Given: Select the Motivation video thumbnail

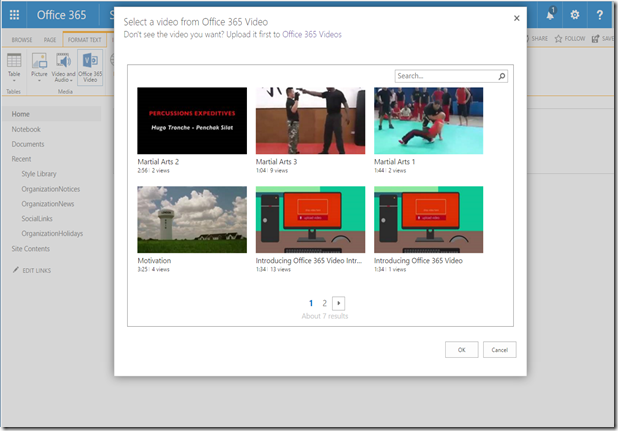Looking at the screenshot, I should [192, 219].
